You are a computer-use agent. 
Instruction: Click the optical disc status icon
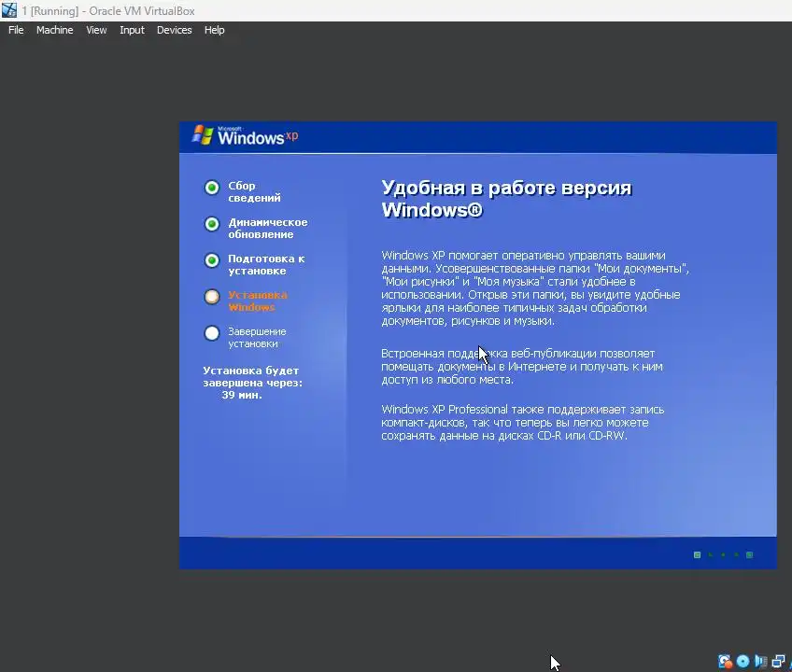[743, 661]
